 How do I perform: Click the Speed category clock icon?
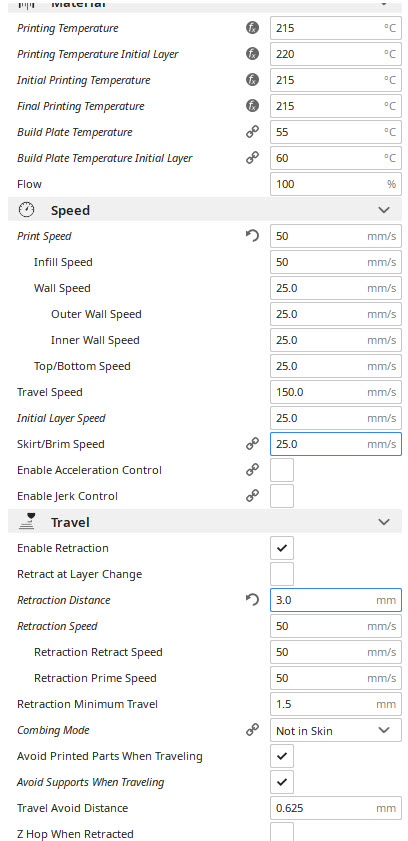(x=26, y=210)
